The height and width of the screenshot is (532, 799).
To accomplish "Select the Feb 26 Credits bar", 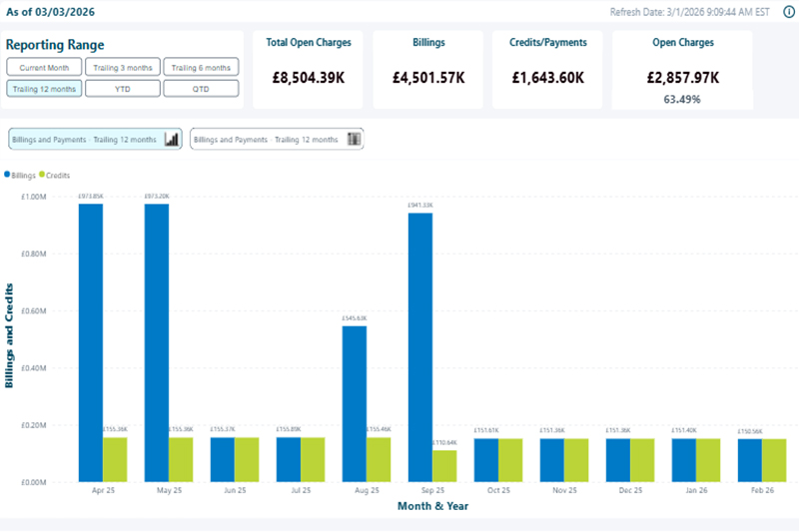I will click(774, 460).
